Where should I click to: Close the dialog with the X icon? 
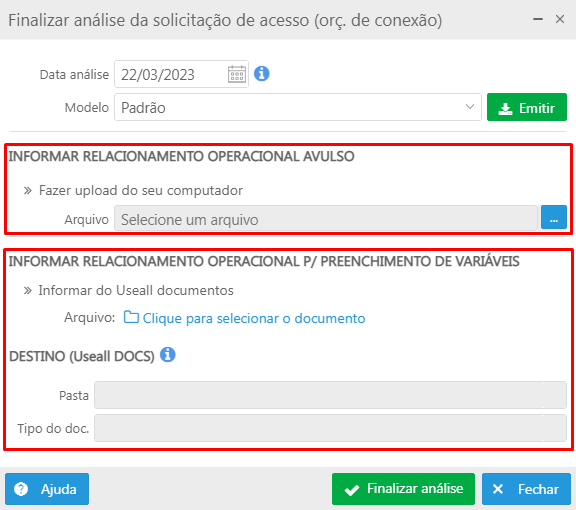[x=559, y=19]
